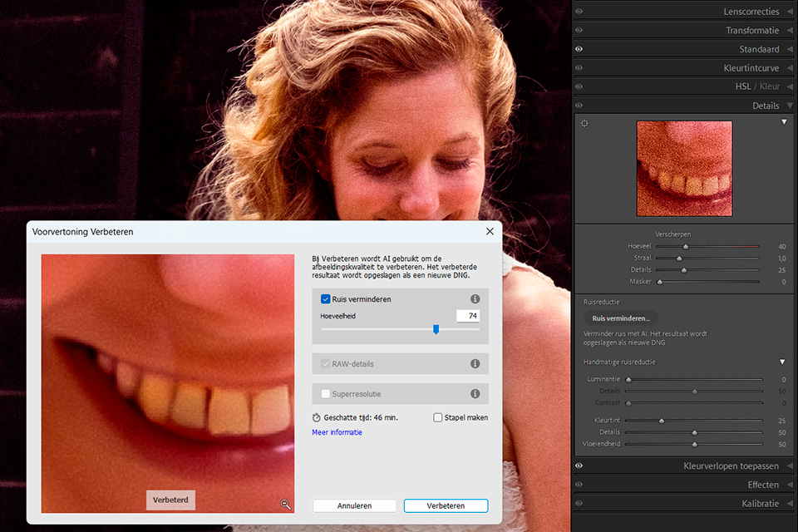Screen dimensions: 798x532
Task: Click the info icon beside Superresolutie
Action: click(475, 393)
